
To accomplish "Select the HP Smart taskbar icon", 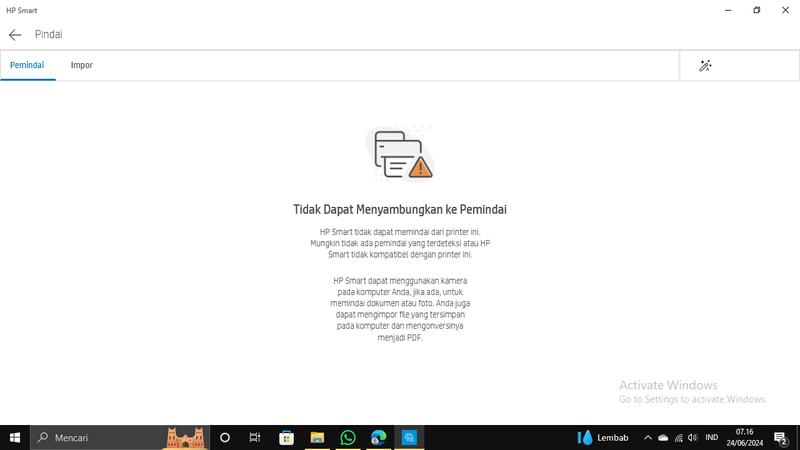I will click(409, 438).
